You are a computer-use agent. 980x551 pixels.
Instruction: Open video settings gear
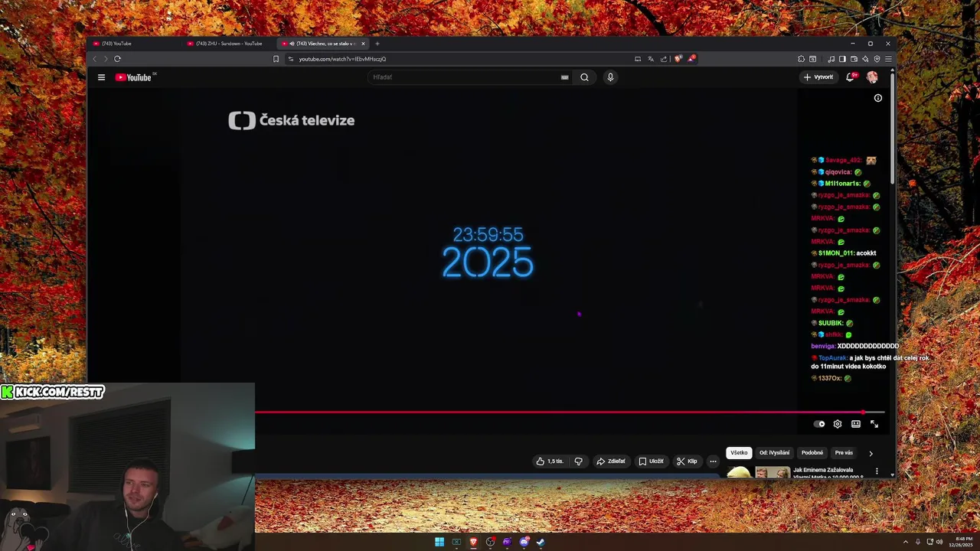[838, 424]
